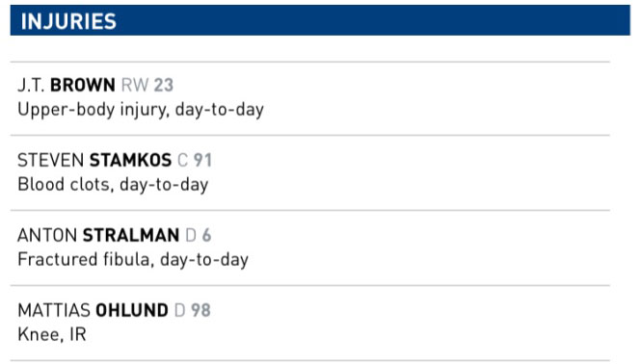Click the C position label
The height and width of the screenshot is (364, 641).
(x=183, y=160)
